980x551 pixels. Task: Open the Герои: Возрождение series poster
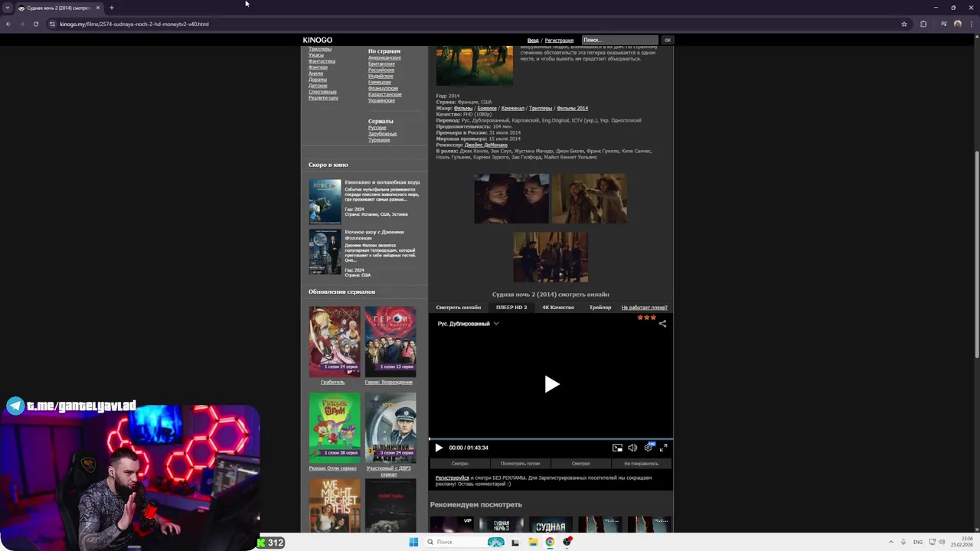point(390,341)
